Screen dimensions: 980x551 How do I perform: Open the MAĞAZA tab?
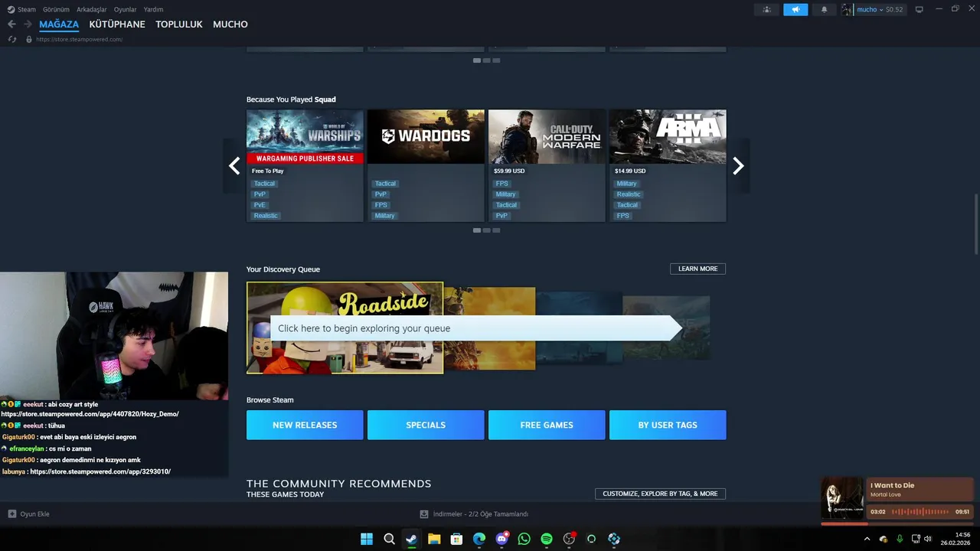tap(59, 24)
